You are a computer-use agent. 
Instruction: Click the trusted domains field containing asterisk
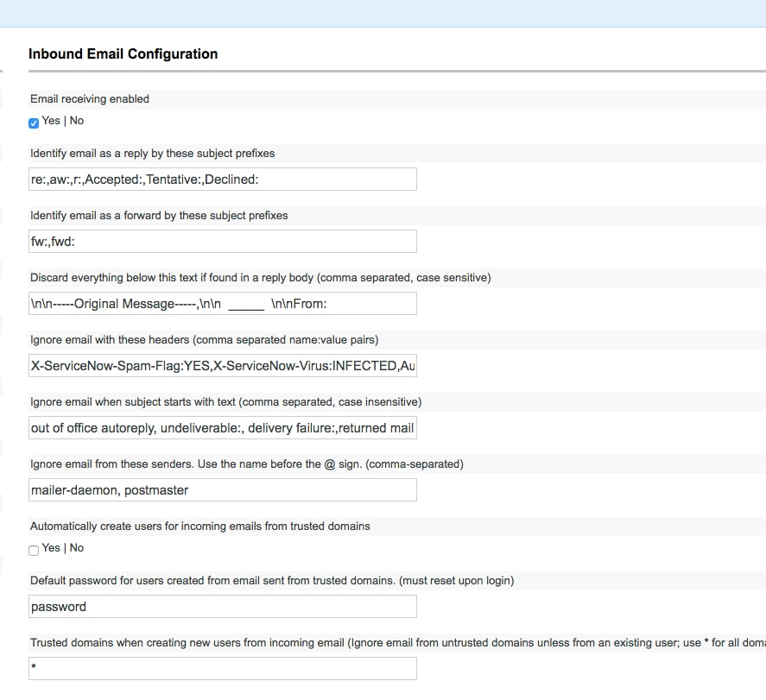pos(222,668)
